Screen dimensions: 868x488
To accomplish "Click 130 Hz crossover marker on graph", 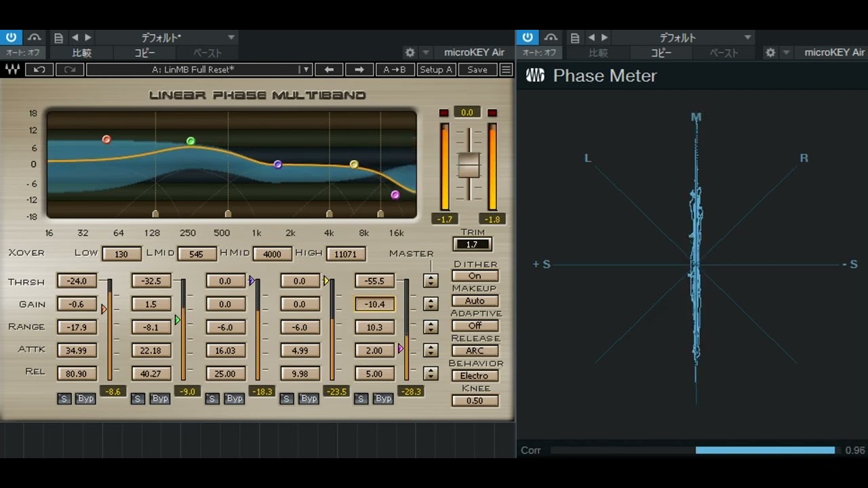I will [155, 213].
